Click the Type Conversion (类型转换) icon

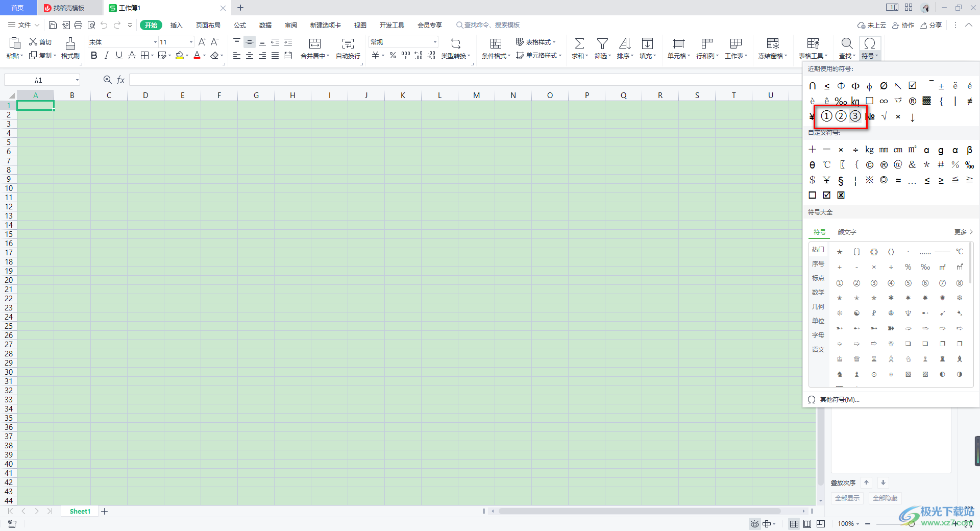tap(456, 43)
